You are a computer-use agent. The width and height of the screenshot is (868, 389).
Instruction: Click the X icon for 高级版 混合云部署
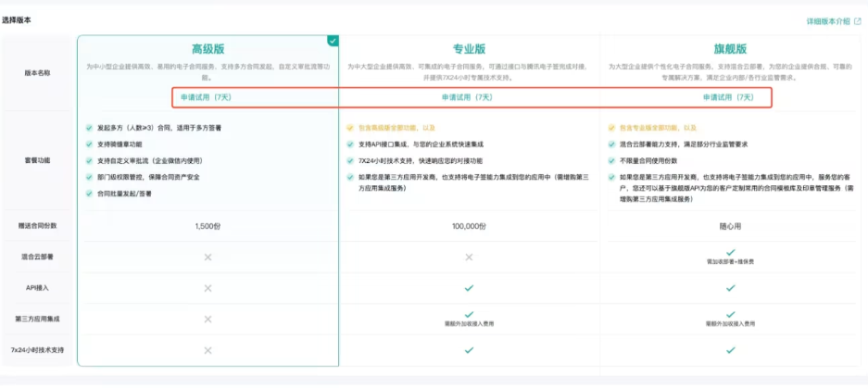click(208, 257)
